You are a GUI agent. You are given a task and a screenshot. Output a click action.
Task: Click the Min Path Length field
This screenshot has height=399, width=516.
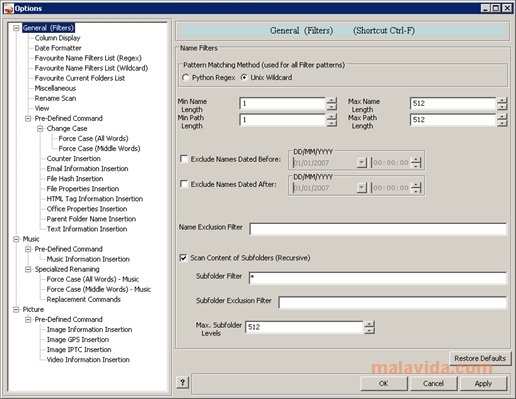282,120
